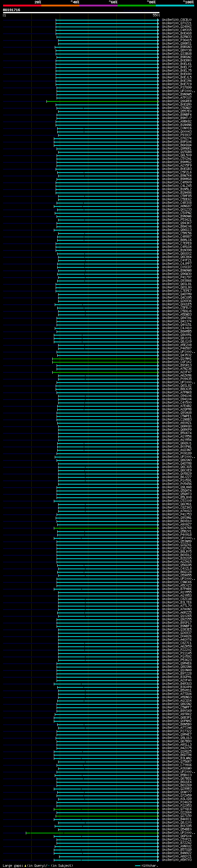Click the green alignment bar of UniRef100_Q9GRE8
The height and width of the screenshot is (868, 197).
pos(103,101)
